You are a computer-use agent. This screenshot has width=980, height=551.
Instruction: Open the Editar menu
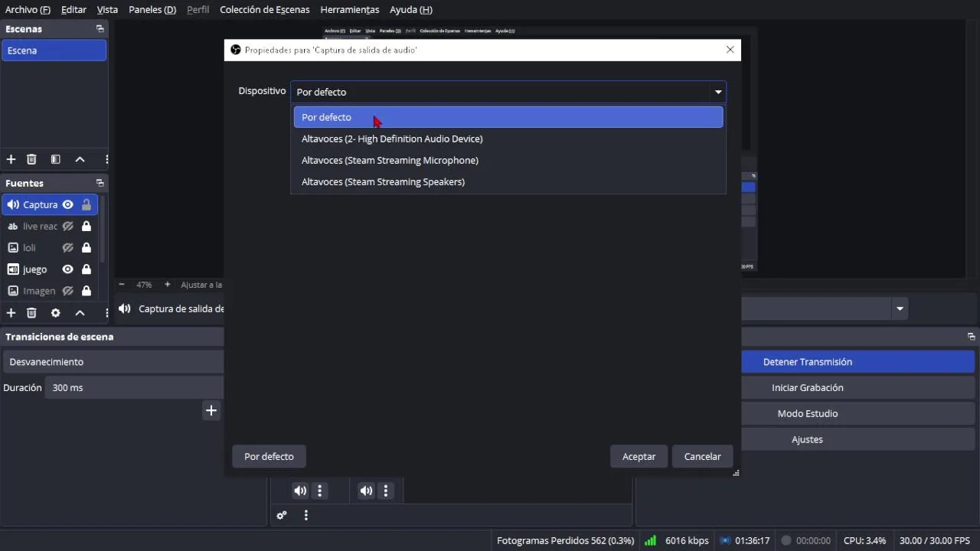73,9
